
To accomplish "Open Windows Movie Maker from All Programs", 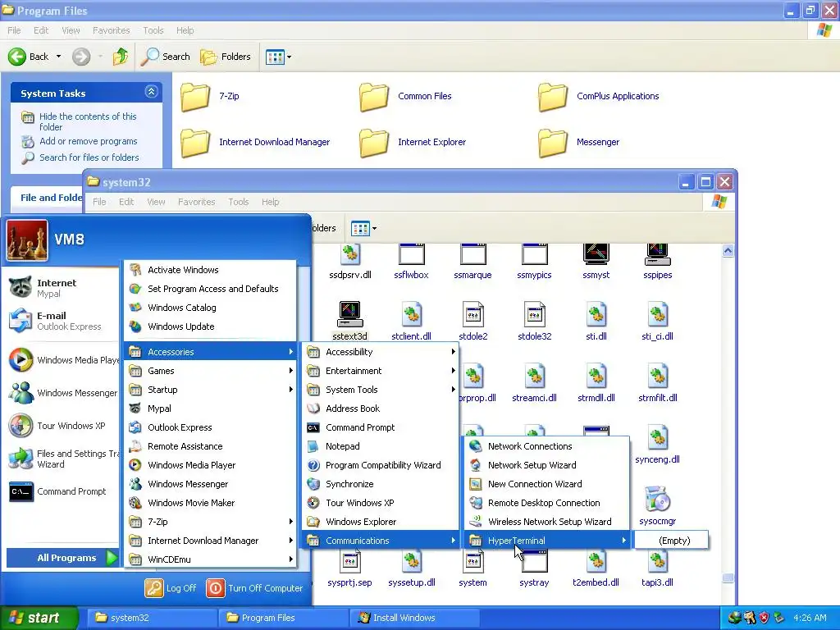I will [x=211, y=503].
